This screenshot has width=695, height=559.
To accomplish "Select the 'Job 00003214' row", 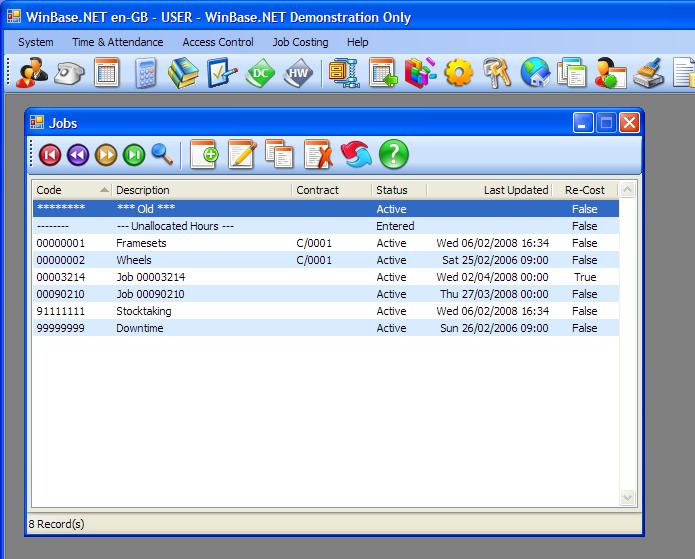I will click(326, 277).
